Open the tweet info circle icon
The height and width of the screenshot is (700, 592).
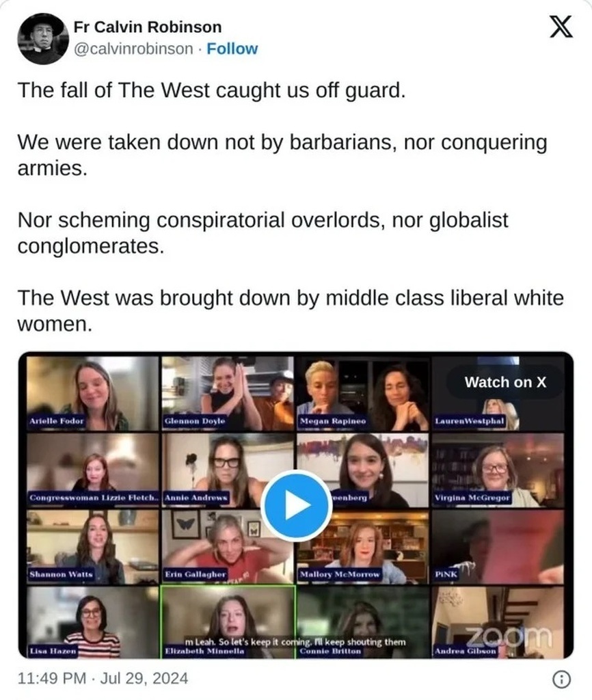(x=561, y=679)
